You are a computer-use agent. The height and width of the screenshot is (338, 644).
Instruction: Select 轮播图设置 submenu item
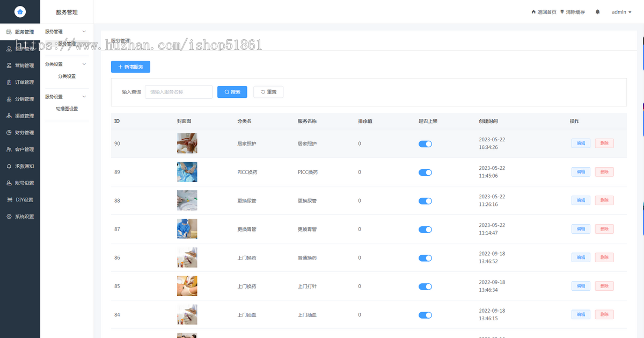67,109
